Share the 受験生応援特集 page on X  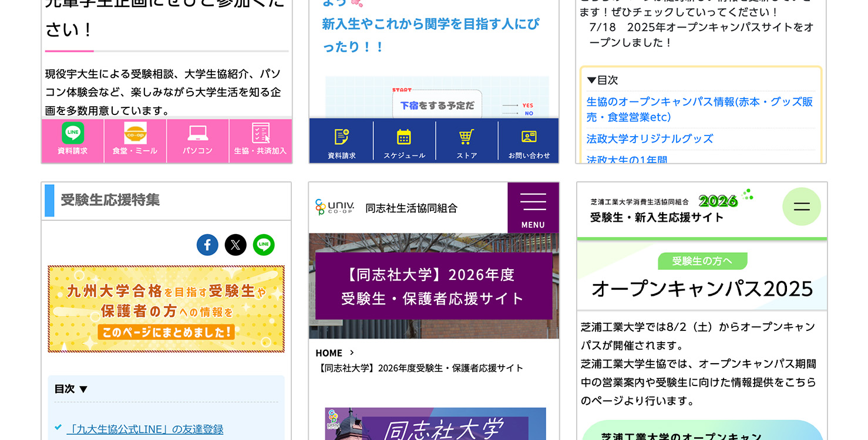235,245
